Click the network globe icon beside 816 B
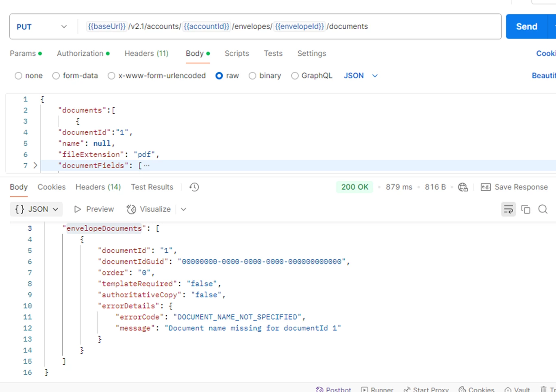556x392 pixels. pyautogui.click(x=463, y=187)
